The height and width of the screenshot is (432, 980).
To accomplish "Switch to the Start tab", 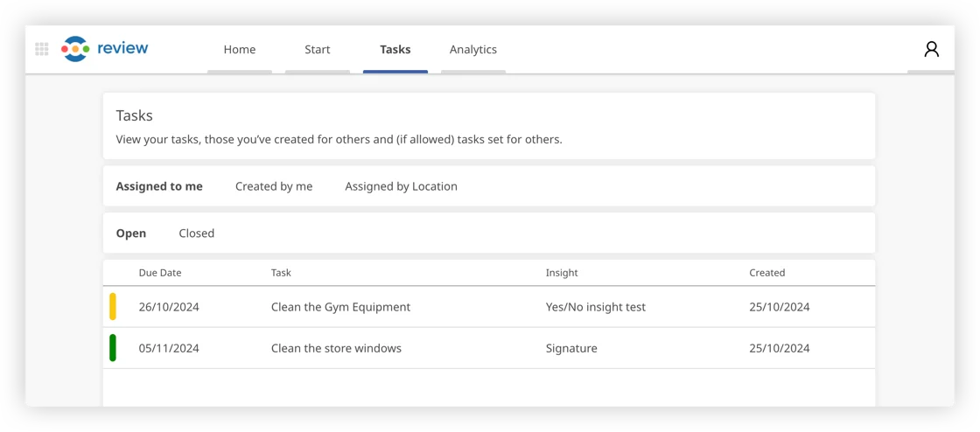I will coord(318,50).
